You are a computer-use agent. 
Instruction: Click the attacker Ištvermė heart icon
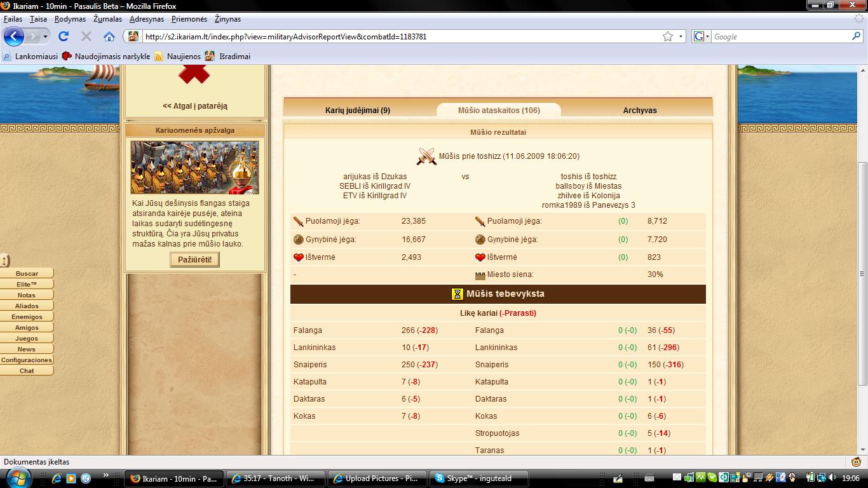pos(299,257)
